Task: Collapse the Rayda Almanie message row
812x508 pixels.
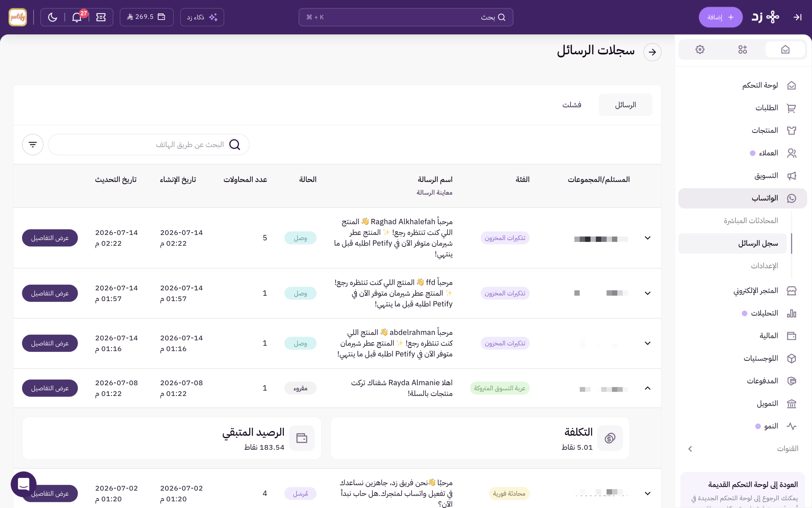Action: pyautogui.click(x=648, y=388)
